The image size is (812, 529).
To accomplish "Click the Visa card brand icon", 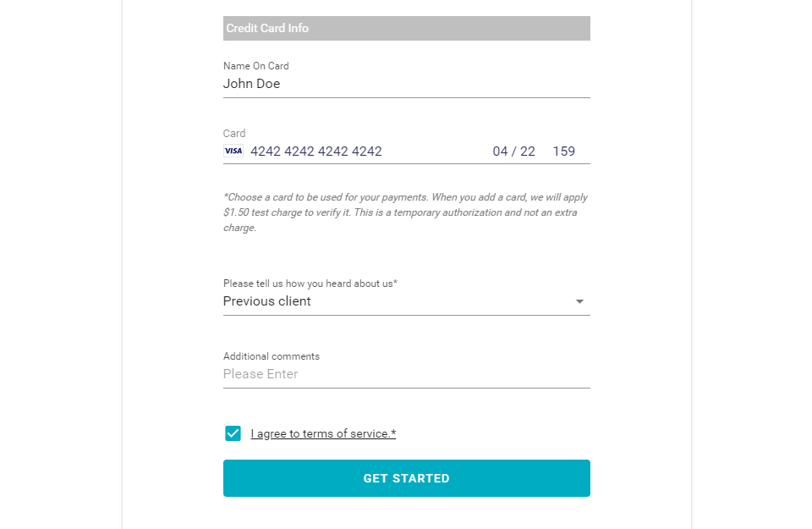I will 233,151.
